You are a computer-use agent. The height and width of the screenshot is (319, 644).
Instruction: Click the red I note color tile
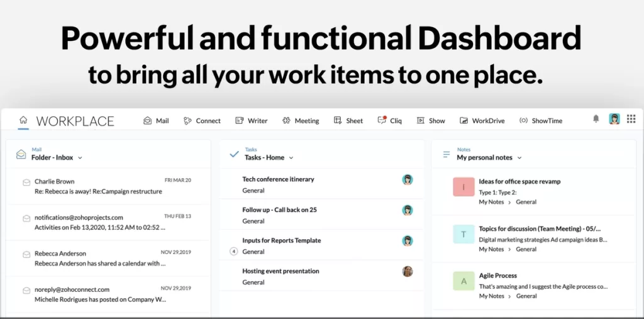(x=464, y=187)
